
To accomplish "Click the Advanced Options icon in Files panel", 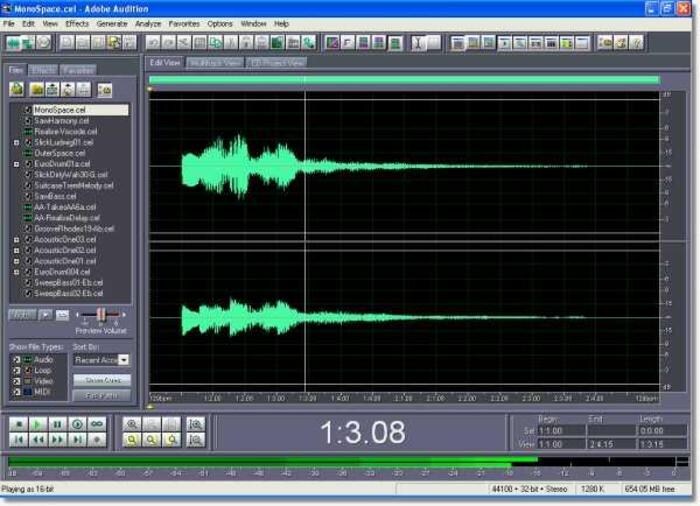I will click(x=105, y=90).
